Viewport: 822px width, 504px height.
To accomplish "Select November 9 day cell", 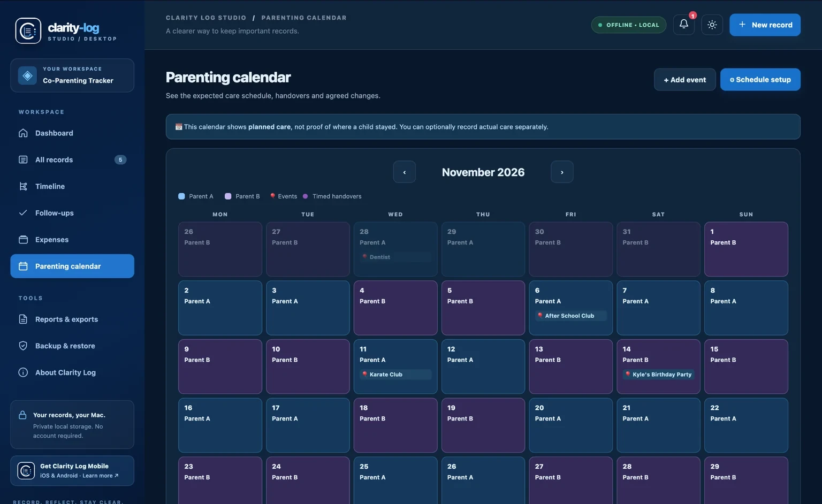I will click(x=220, y=366).
